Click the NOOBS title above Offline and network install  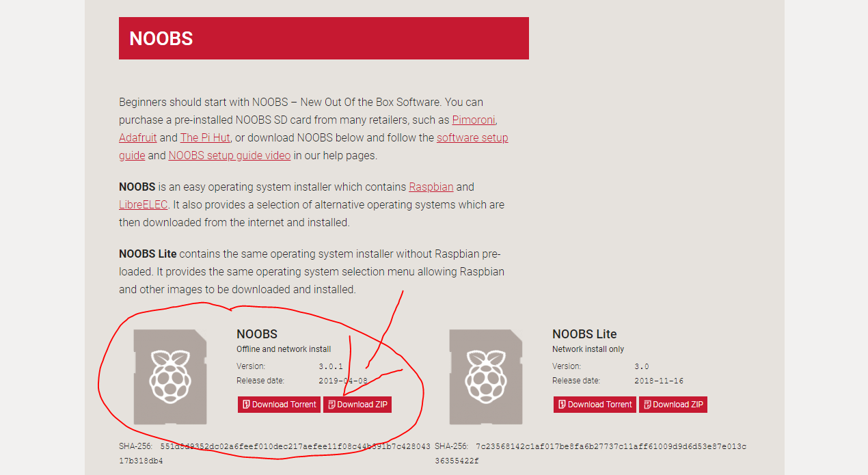point(257,334)
